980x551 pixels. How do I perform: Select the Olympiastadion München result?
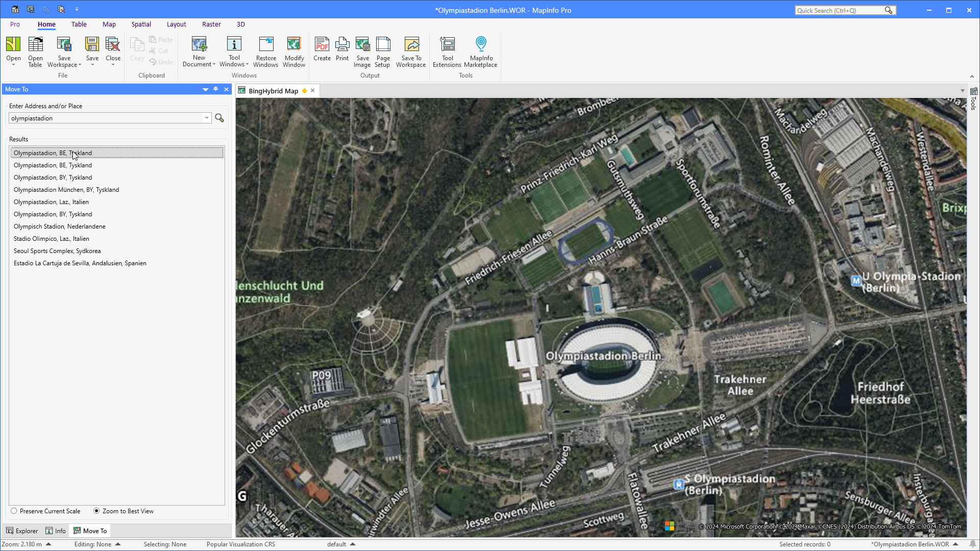(x=66, y=189)
